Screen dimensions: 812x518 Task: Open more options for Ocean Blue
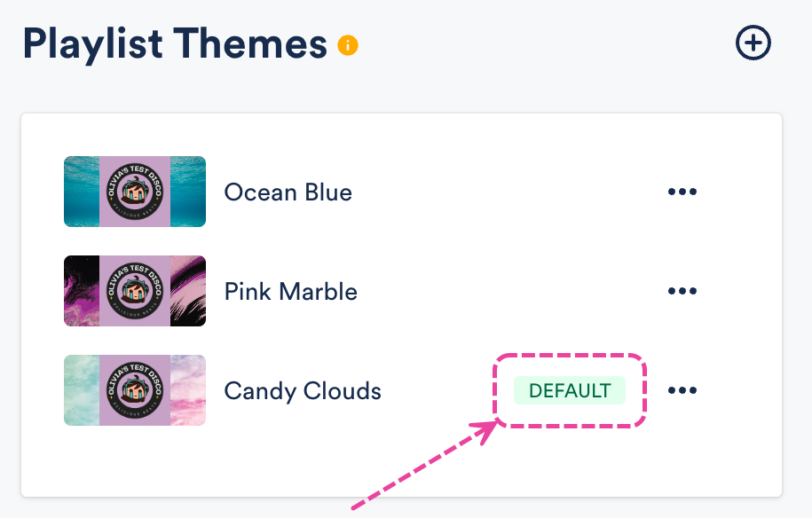pyautogui.click(x=682, y=192)
